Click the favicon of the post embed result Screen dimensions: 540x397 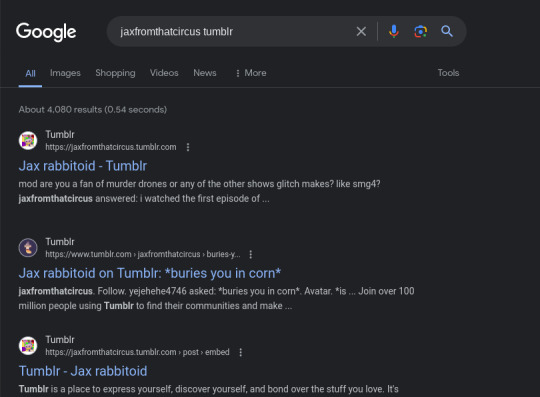click(x=28, y=346)
